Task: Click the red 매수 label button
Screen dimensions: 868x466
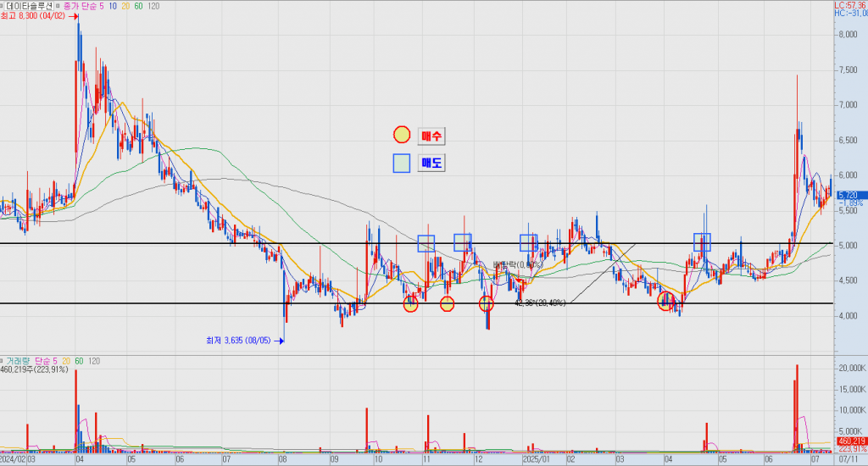Action: click(x=431, y=136)
